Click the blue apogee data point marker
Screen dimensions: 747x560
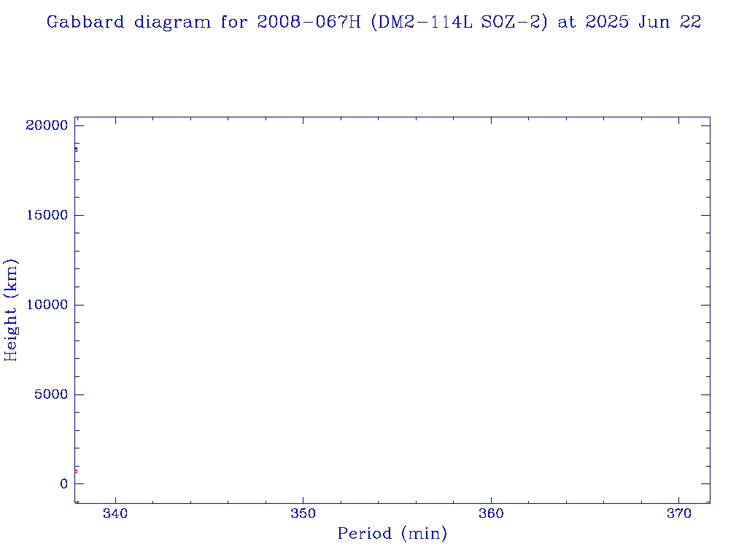pos(75,149)
